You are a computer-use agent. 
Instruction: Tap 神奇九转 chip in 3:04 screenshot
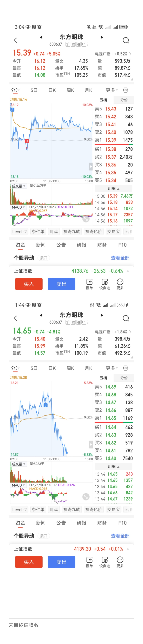coord(71,232)
